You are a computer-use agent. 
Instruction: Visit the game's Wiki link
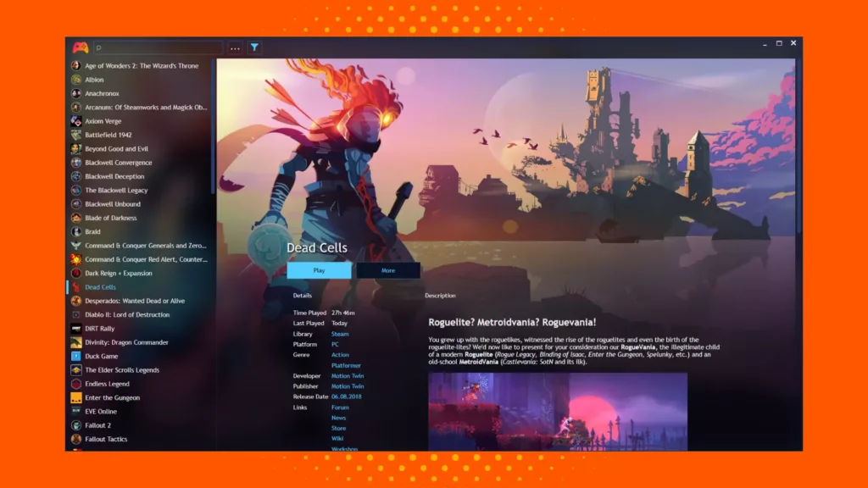339,438
